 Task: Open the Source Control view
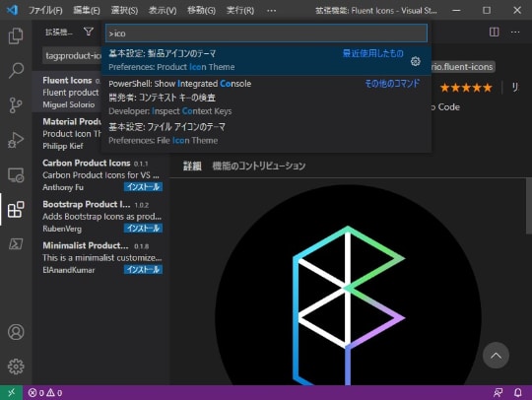click(x=16, y=105)
